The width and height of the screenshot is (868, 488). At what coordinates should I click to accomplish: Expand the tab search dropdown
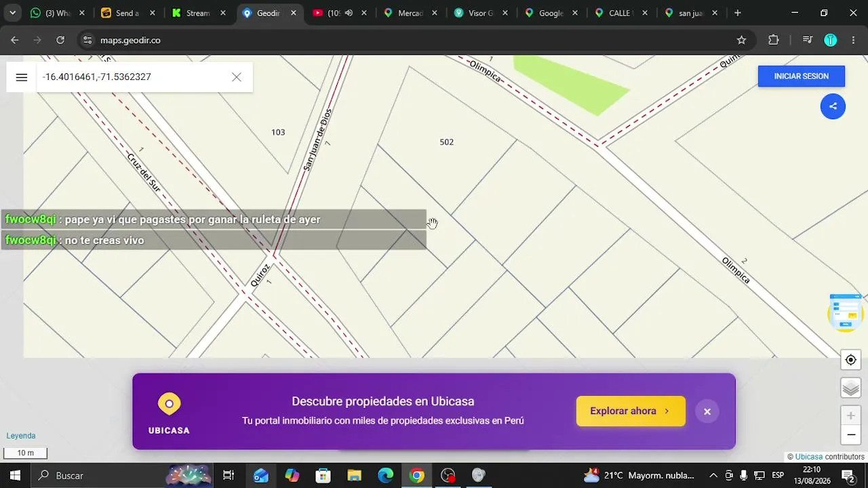point(12,13)
